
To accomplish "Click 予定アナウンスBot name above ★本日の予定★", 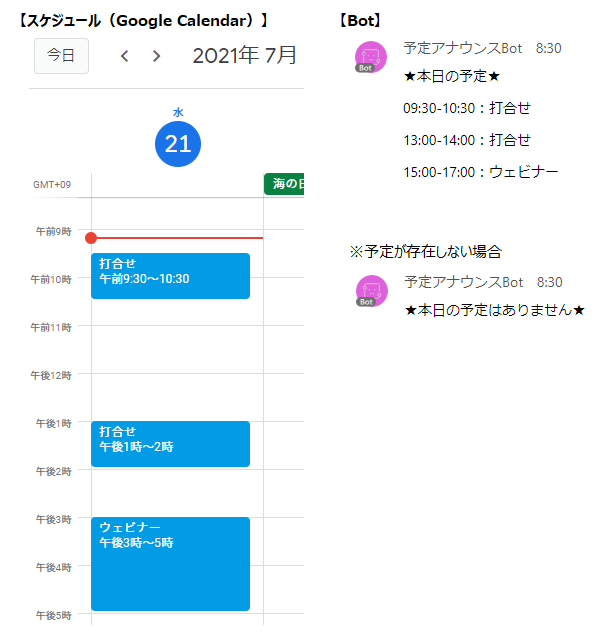I will pos(462,48).
